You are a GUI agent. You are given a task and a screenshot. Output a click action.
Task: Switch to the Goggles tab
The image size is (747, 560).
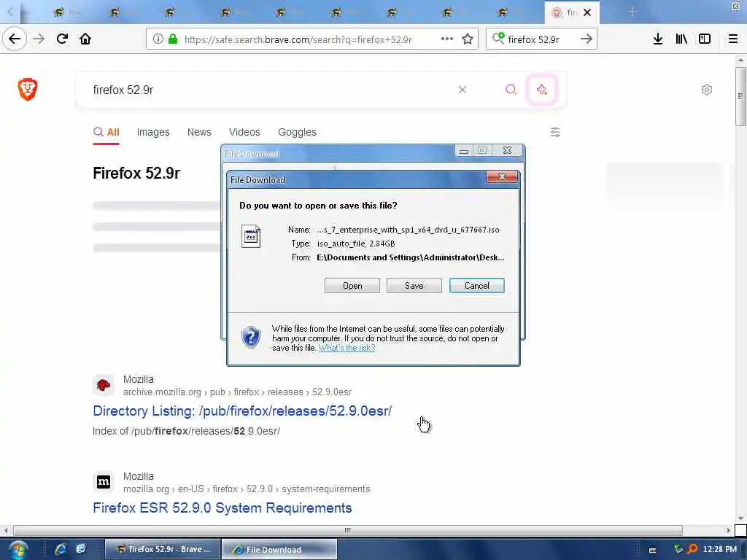[x=297, y=132]
